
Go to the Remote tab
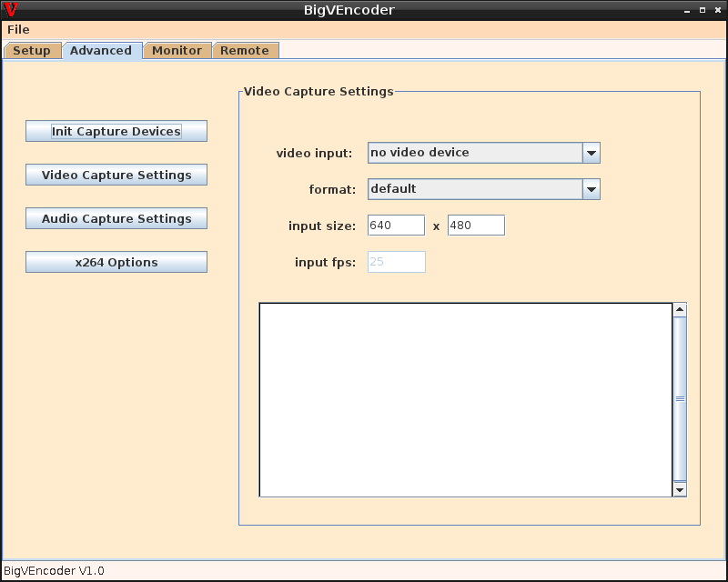[x=245, y=51]
